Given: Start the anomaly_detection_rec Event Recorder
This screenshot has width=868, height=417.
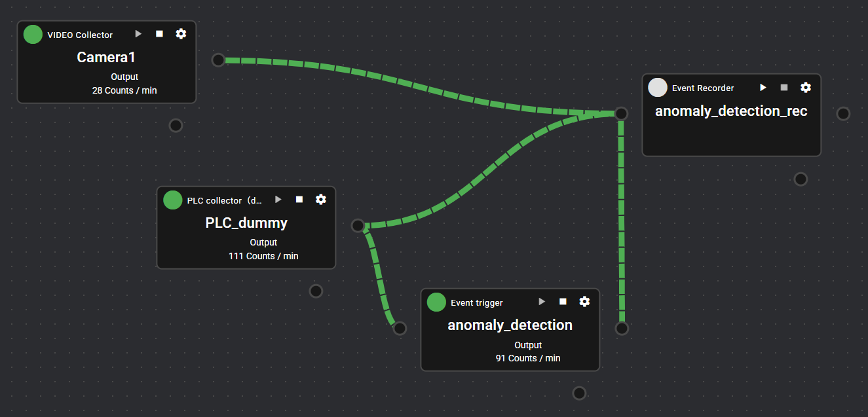Looking at the screenshot, I should click(x=763, y=86).
